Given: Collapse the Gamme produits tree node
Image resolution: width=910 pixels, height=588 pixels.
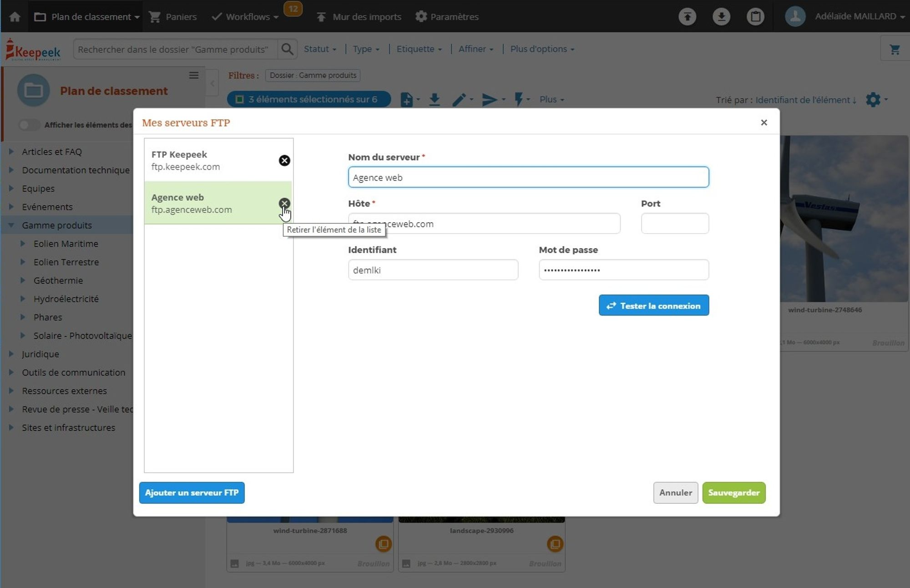Looking at the screenshot, I should click(11, 225).
